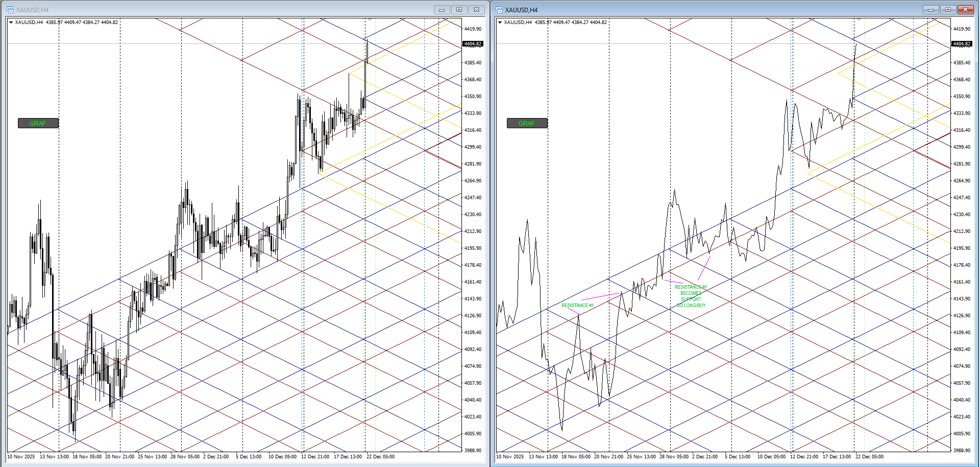980x467 pixels.
Task: Click the chart shift triangle atop the left chart
Action: pyautogui.click(x=370, y=19)
